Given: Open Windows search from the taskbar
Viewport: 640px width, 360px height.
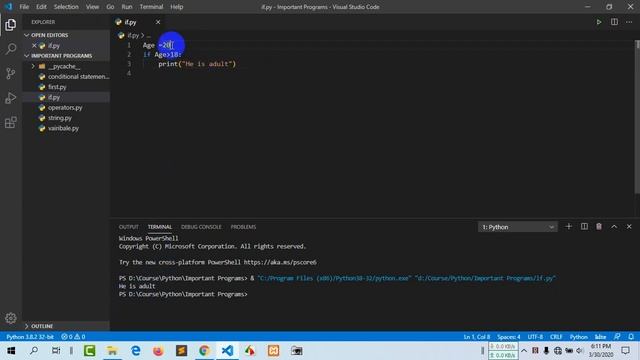Looking at the screenshot, I should [x=34, y=351].
